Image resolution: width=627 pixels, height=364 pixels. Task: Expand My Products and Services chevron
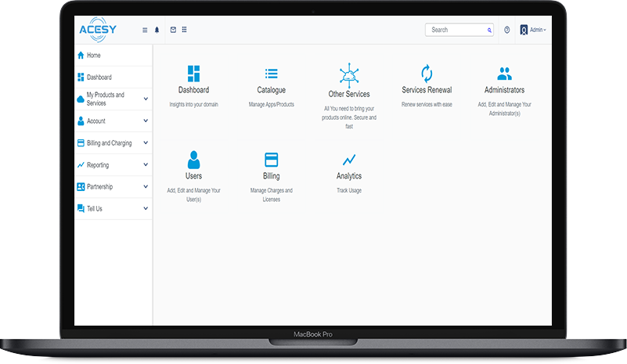(146, 99)
